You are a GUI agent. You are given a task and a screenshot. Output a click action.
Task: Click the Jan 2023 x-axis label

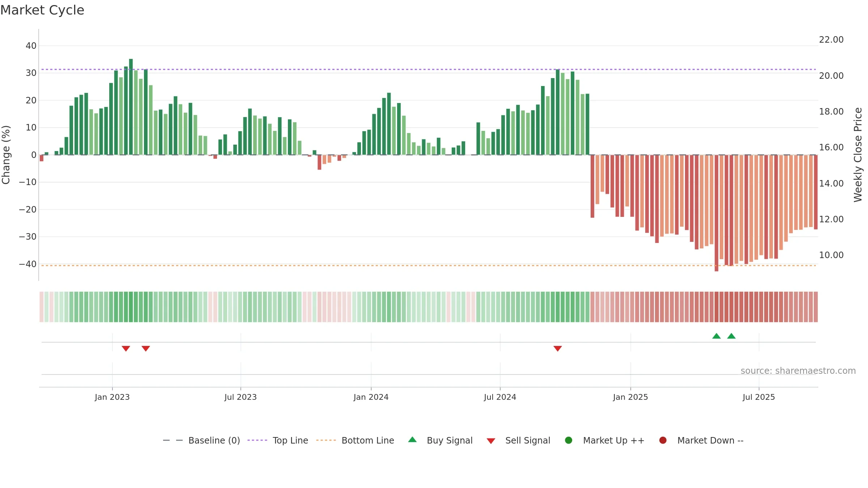[x=112, y=397]
